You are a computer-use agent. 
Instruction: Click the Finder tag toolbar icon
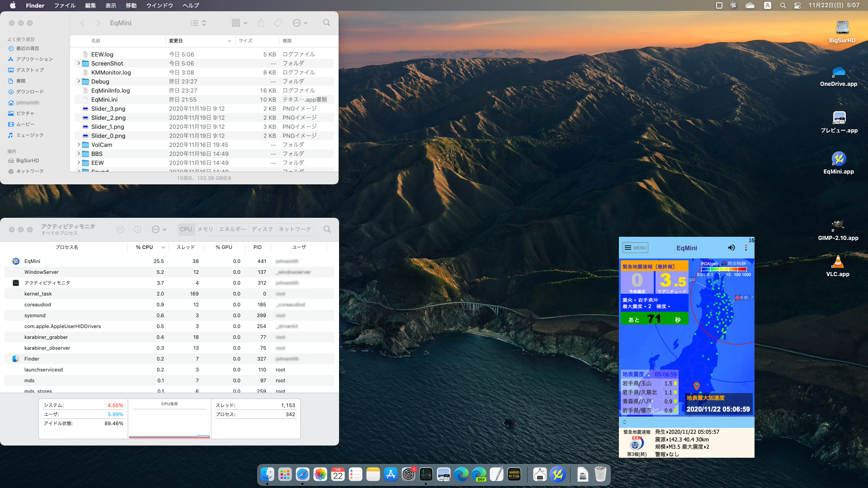click(278, 23)
